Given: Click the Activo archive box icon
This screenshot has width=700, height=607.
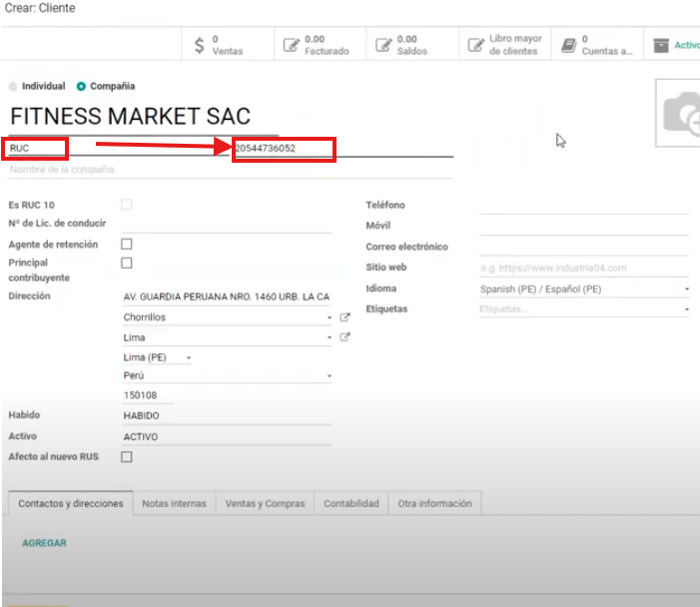Looking at the screenshot, I should [660, 45].
